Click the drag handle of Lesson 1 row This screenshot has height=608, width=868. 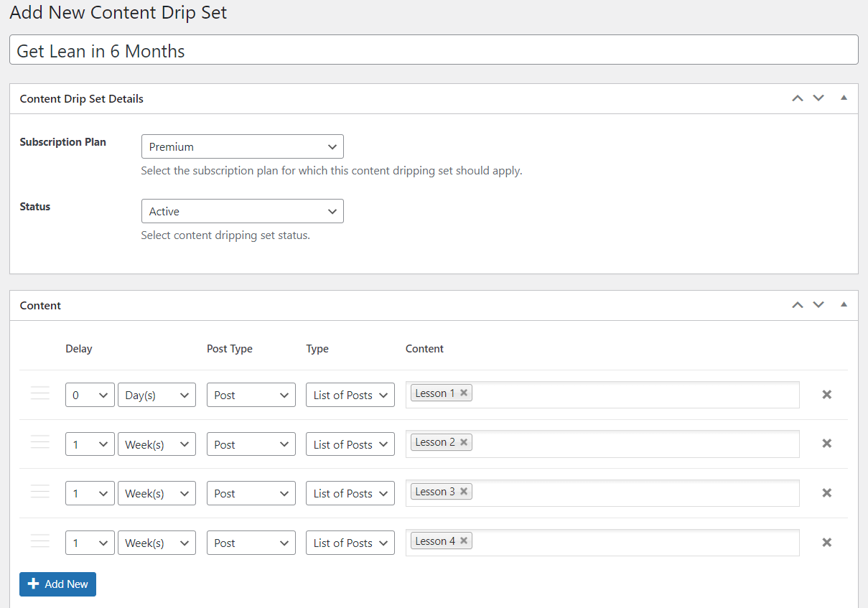pos(40,393)
